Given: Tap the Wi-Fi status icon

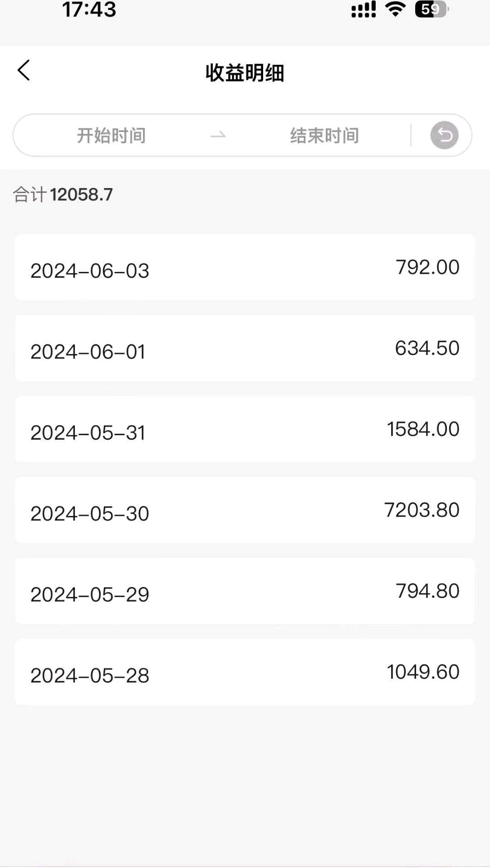Looking at the screenshot, I should (x=395, y=9).
